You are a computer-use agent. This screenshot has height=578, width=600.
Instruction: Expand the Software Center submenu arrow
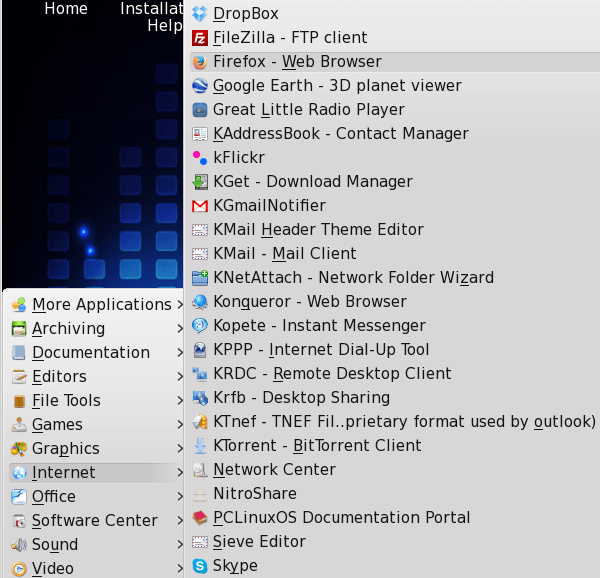tap(179, 521)
